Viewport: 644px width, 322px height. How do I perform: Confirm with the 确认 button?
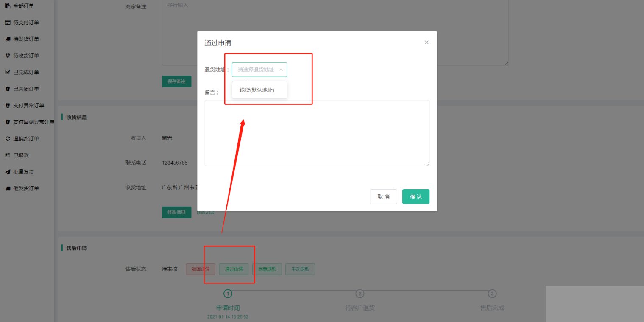click(x=416, y=196)
